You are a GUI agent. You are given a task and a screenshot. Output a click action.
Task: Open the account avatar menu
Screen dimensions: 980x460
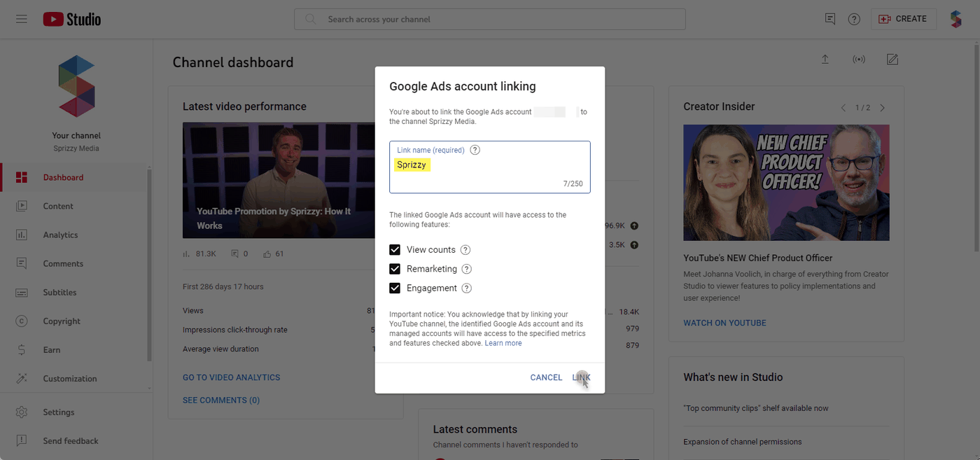tap(956, 19)
